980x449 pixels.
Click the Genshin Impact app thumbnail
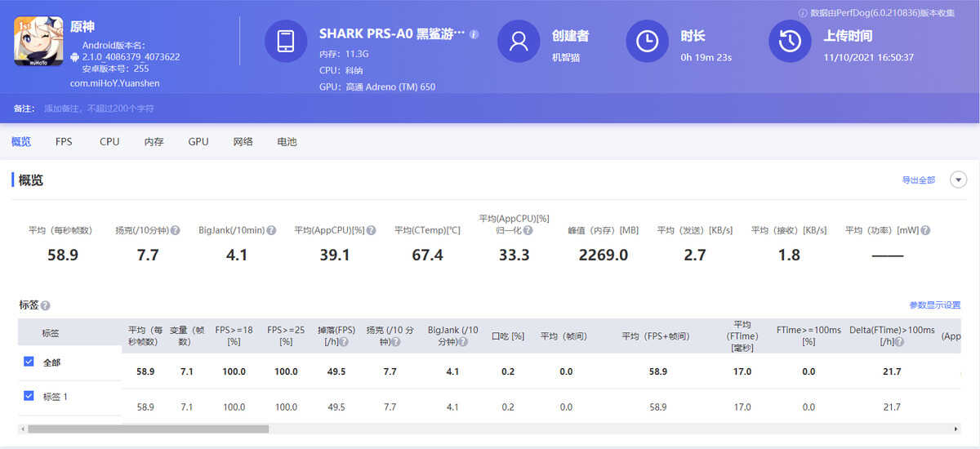[x=38, y=42]
